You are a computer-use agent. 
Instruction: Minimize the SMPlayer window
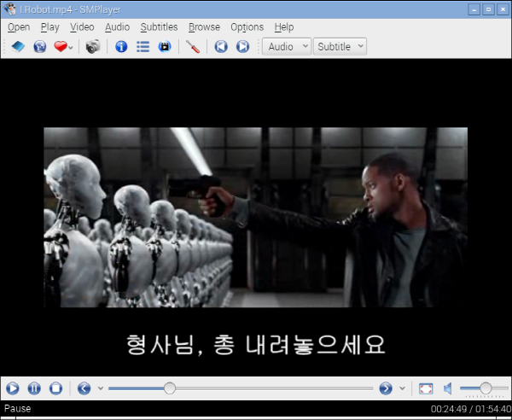(474, 9)
